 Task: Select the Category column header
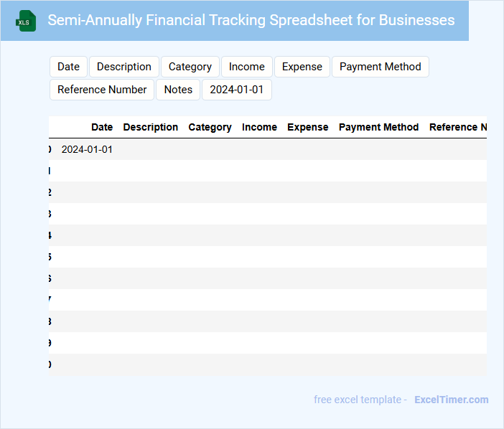[x=210, y=127]
